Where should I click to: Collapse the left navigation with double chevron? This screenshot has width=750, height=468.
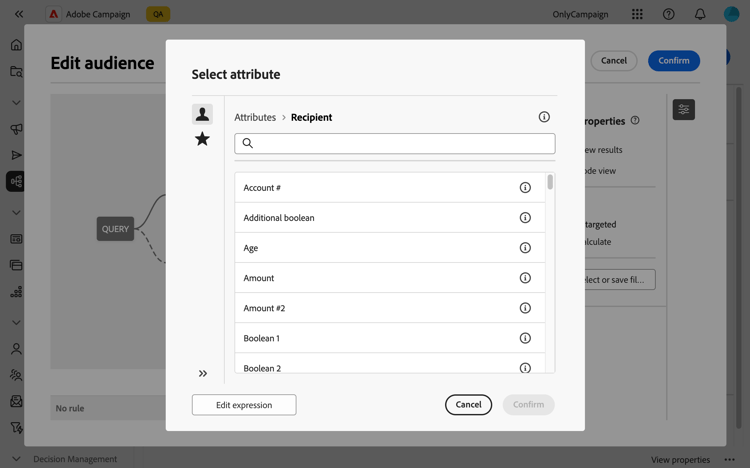click(x=19, y=14)
